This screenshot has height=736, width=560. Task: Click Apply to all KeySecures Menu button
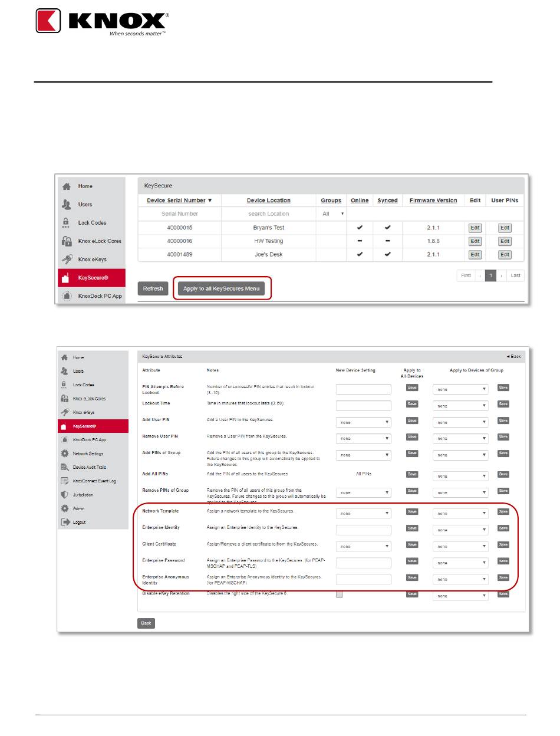[221, 289]
